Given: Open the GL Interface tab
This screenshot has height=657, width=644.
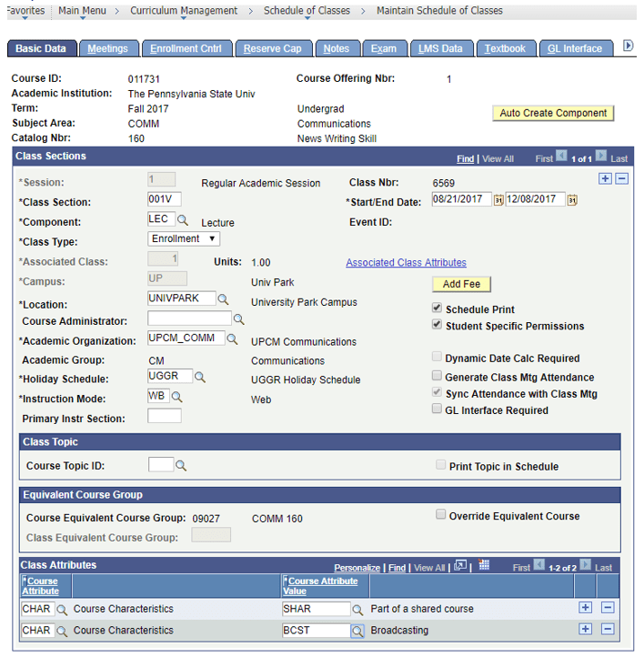Looking at the screenshot, I should [x=575, y=48].
